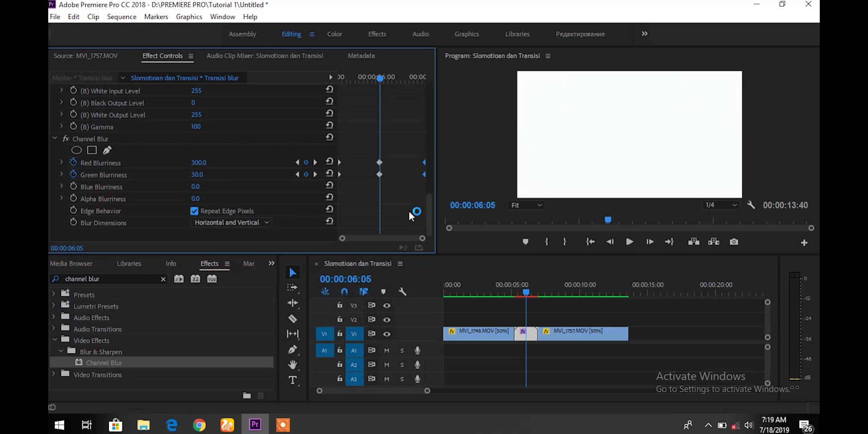Viewport: 868px width, 434px height.
Task: Open Program monitor settings wrench
Action: (x=751, y=205)
